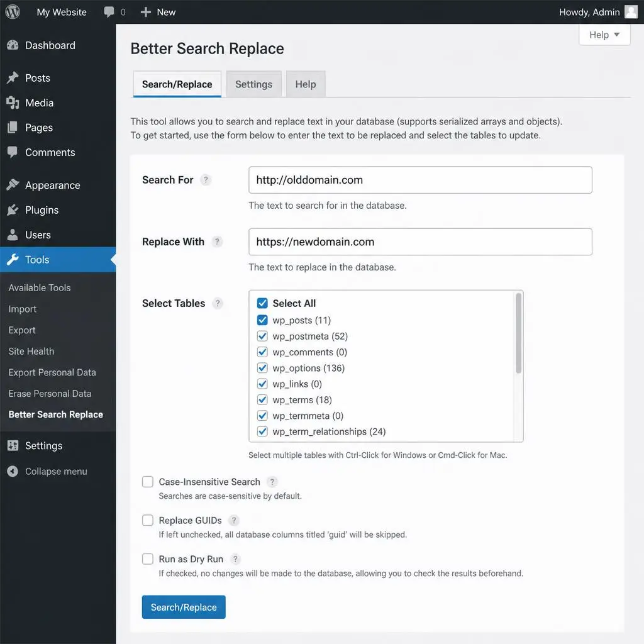Click the Search For input field
Image resolution: width=644 pixels, height=644 pixels.
420,180
